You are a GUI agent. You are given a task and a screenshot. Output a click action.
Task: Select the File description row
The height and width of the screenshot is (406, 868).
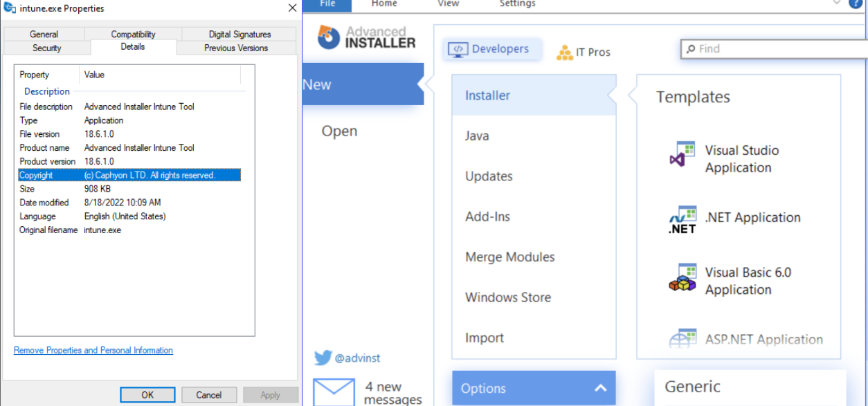(x=129, y=107)
